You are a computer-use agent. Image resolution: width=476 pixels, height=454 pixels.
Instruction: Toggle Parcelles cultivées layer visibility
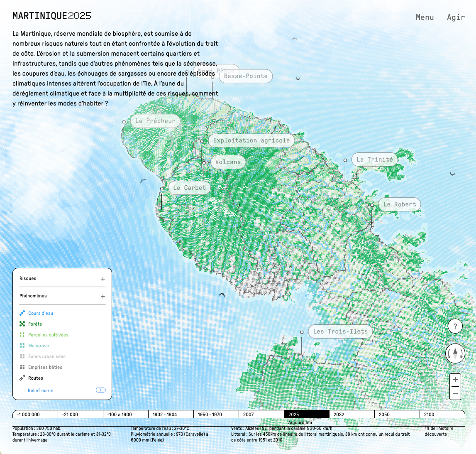(x=48, y=335)
